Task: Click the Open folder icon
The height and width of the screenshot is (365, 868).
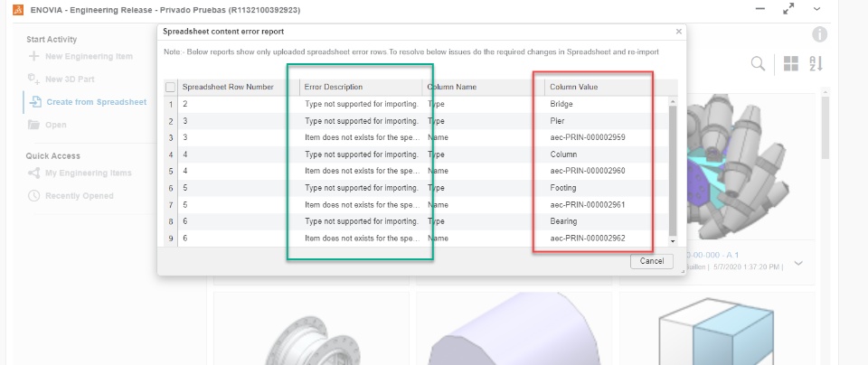Action: [x=33, y=125]
